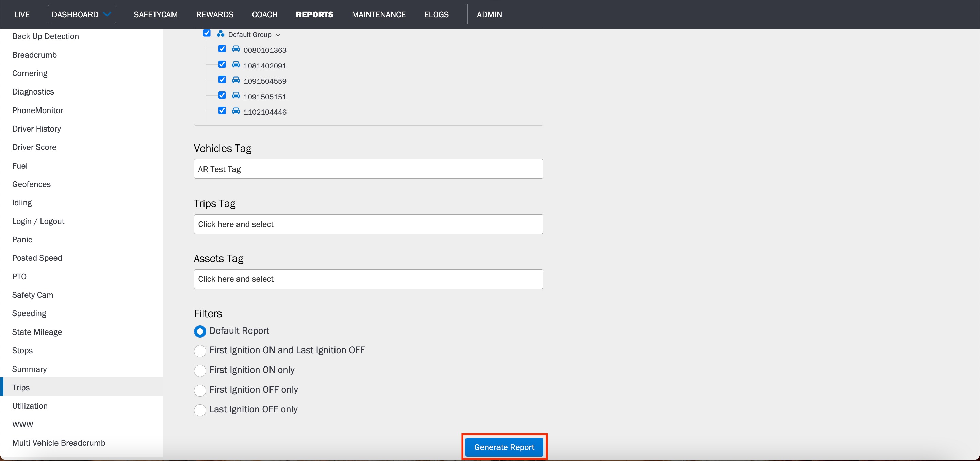The image size is (980, 461).
Task: Open the Assets Tag selector
Action: [x=368, y=279]
